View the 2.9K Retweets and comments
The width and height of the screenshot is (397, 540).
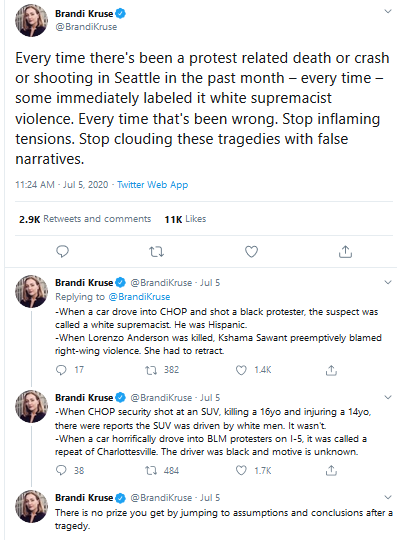tap(85, 219)
